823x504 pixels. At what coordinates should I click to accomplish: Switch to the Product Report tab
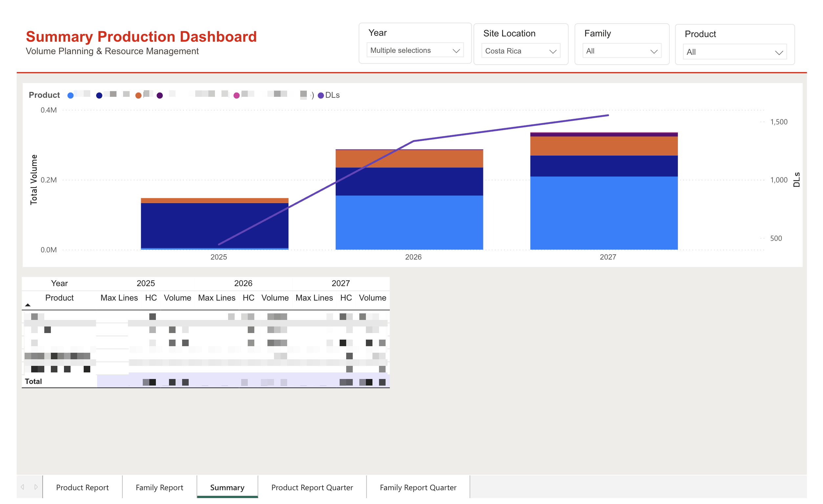click(x=82, y=487)
